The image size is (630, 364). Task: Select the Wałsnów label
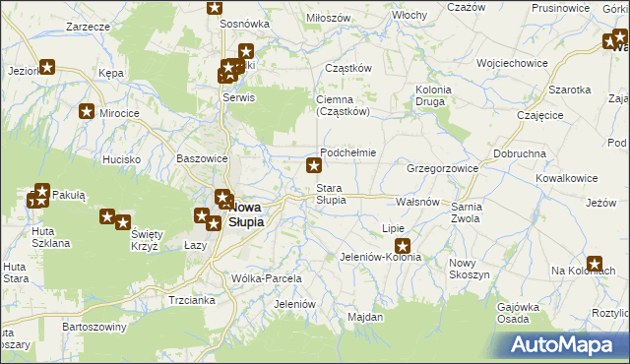tap(417, 202)
